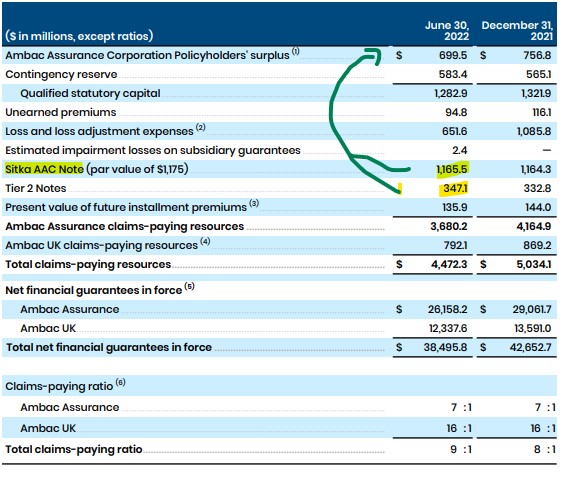Select 'Qualified statutory capital' label
The height and width of the screenshot is (480, 579).
pos(90,93)
